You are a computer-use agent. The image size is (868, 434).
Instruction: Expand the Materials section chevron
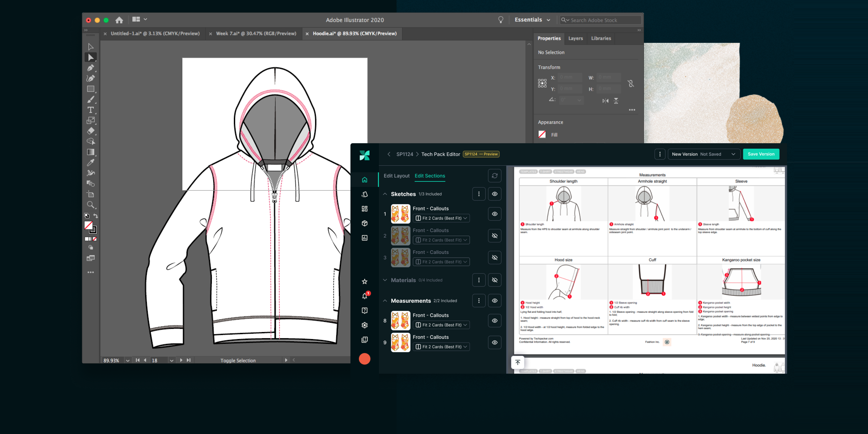click(x=385, y=280)
